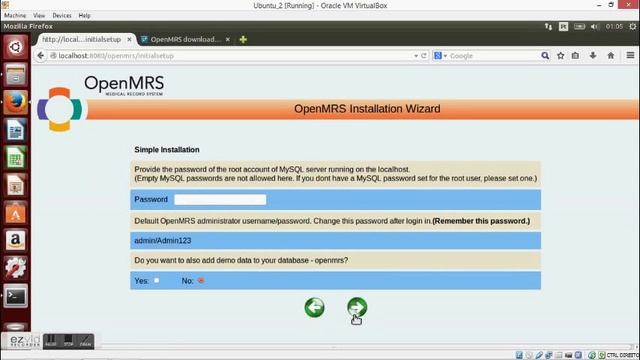The image size is (640, 360).
Task: Switch to the OpenMRS download tab
Action: [x=185, y=40]
